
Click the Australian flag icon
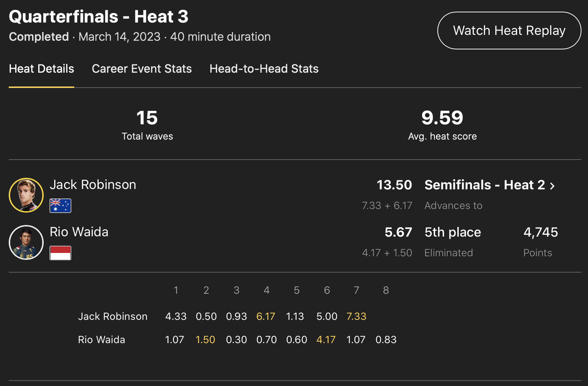[60, 206]
